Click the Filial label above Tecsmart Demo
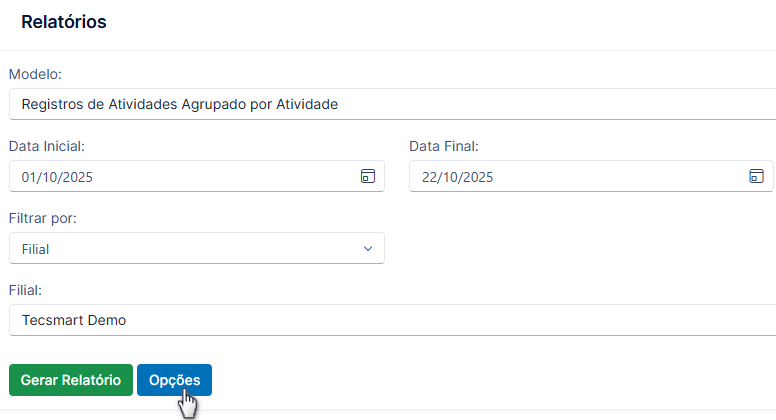Image resolution: width=776 pixels, height=420 pixels. (x=25, y=290)
